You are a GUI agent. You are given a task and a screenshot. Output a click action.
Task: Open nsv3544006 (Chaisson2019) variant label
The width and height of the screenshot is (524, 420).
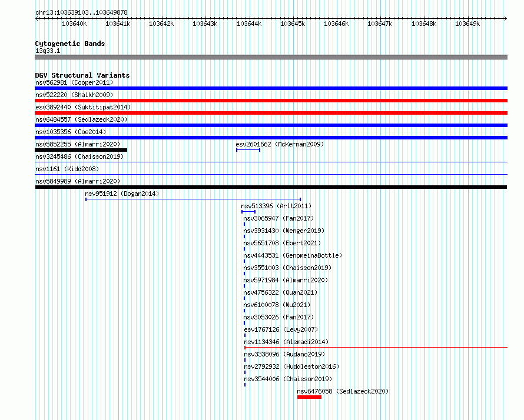point(288,379)
